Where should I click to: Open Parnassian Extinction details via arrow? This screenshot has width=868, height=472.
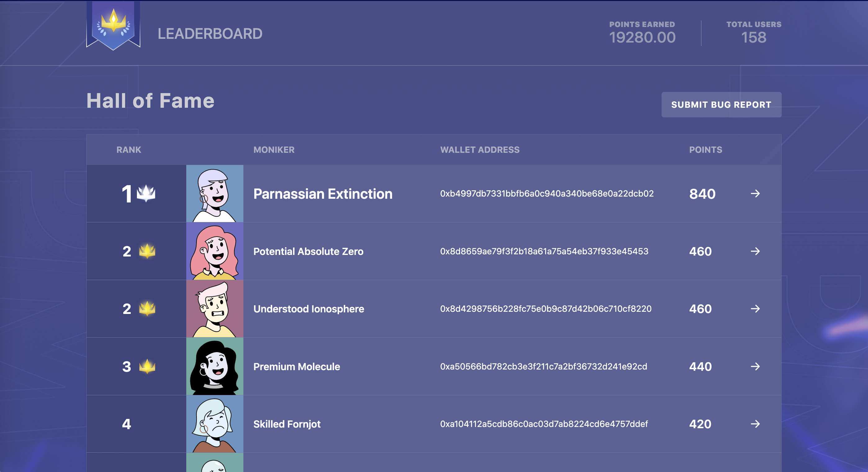pyautogui.click(x=755, y=193)
